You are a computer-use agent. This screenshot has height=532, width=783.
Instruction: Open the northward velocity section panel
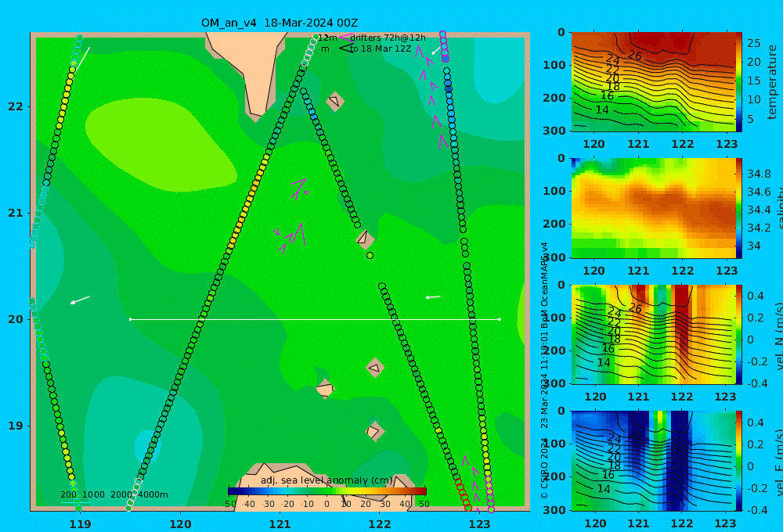tap(653, 334)
